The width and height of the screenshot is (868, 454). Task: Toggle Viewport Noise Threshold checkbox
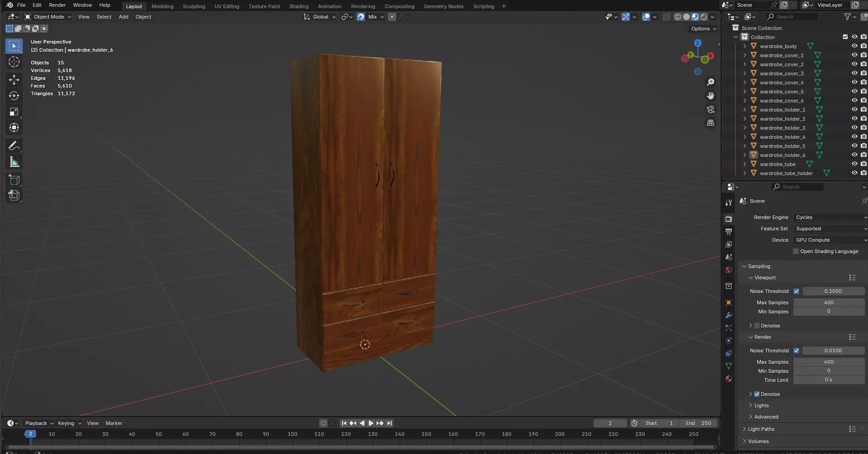796,291
